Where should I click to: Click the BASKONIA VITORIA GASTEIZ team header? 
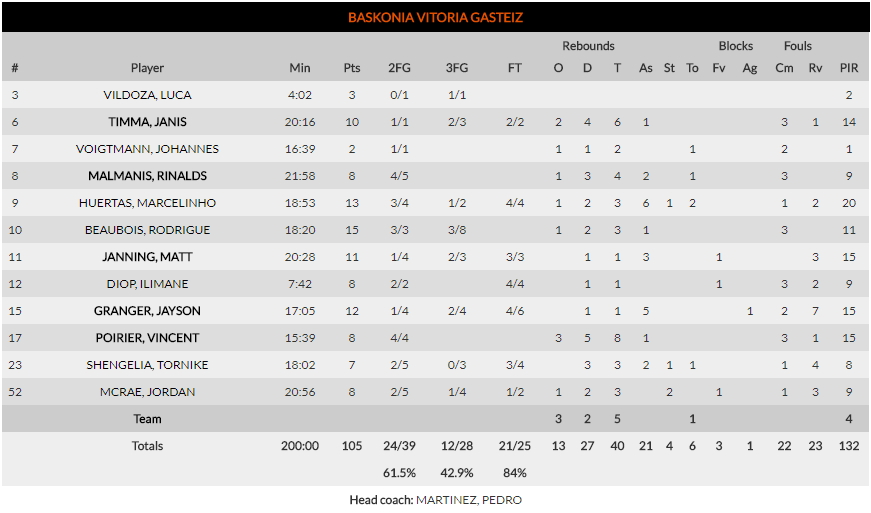pos(435,17)
